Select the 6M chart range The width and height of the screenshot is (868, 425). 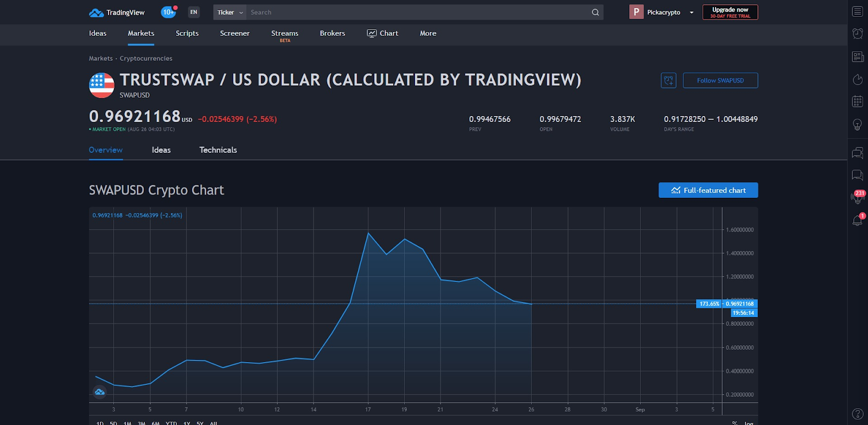(x=156, y=423)
